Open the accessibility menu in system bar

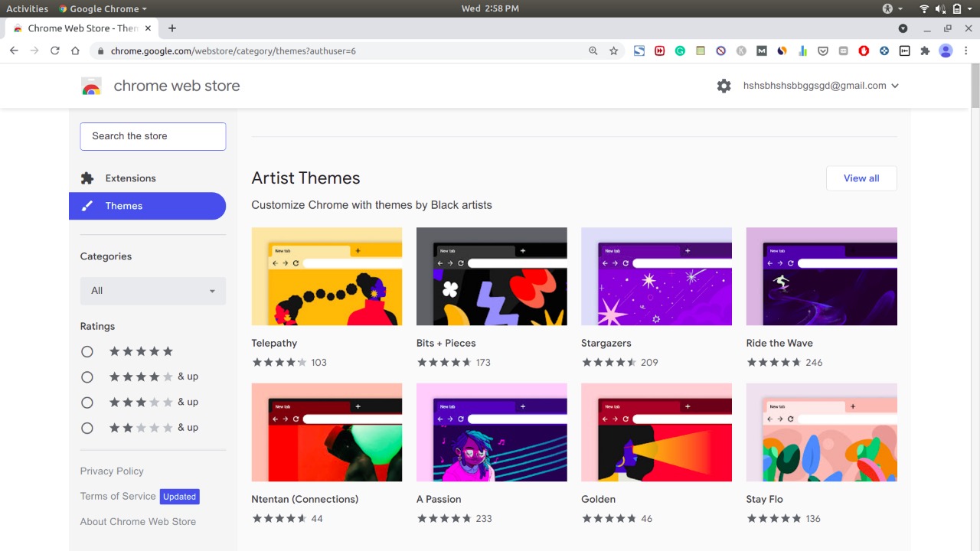click(x=892, y=8)
